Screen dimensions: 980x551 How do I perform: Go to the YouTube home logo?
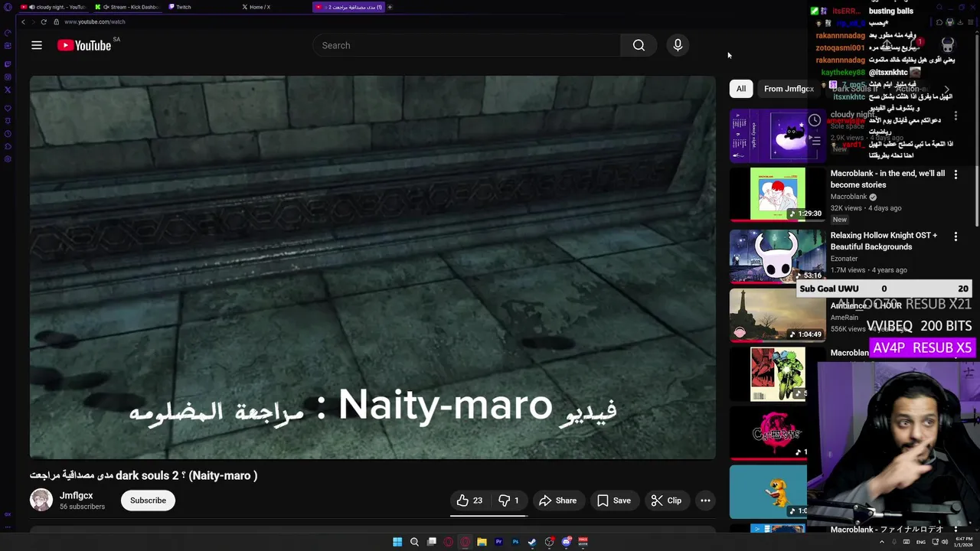[84, 45]
